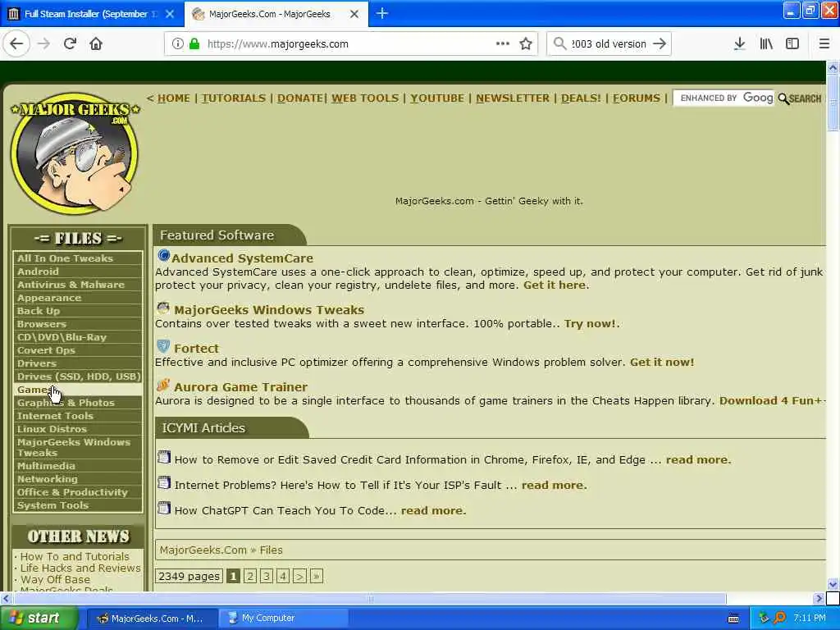Jump to last page with » button
840x630 pixels.
(316, 577)
